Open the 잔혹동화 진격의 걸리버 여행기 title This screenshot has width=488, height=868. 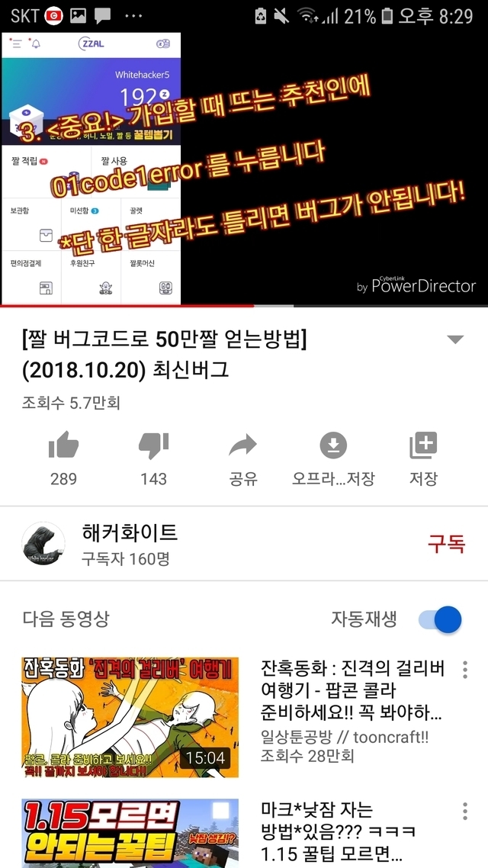click(352, 691)
